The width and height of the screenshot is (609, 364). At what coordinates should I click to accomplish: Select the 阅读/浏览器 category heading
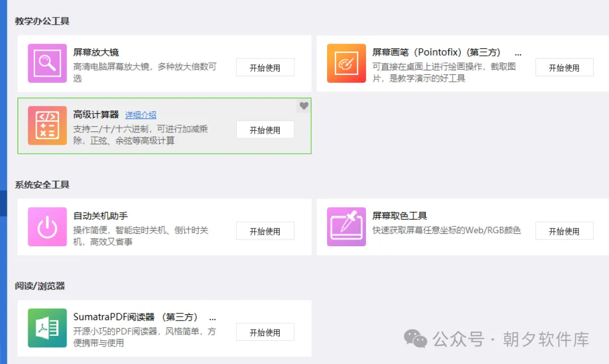(x=37, y=286)
